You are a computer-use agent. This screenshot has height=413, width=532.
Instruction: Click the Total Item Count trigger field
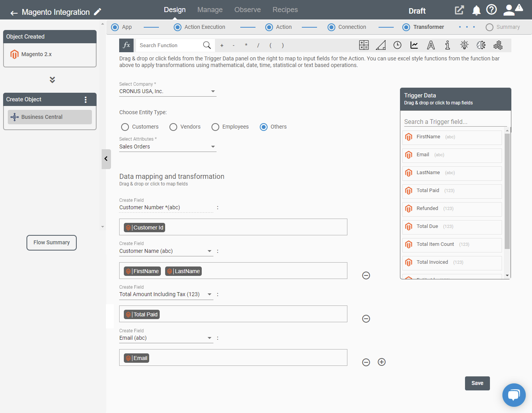click(452, 245)
